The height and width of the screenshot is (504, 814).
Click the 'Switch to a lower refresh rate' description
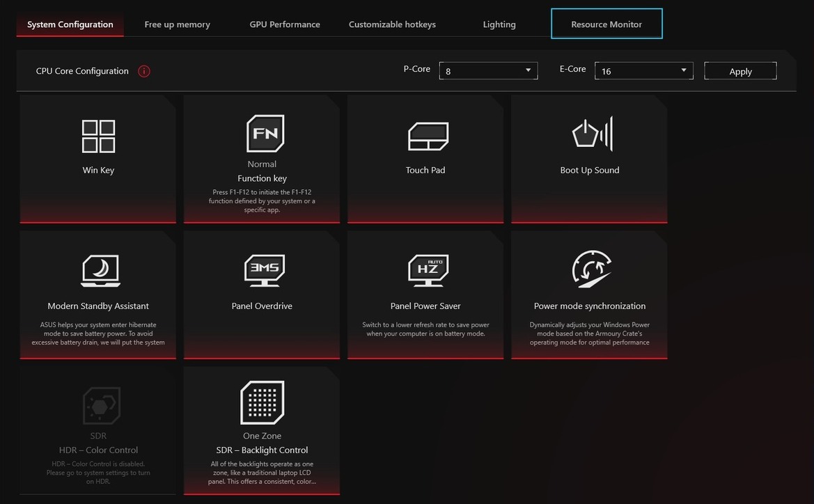pos(425,329)
